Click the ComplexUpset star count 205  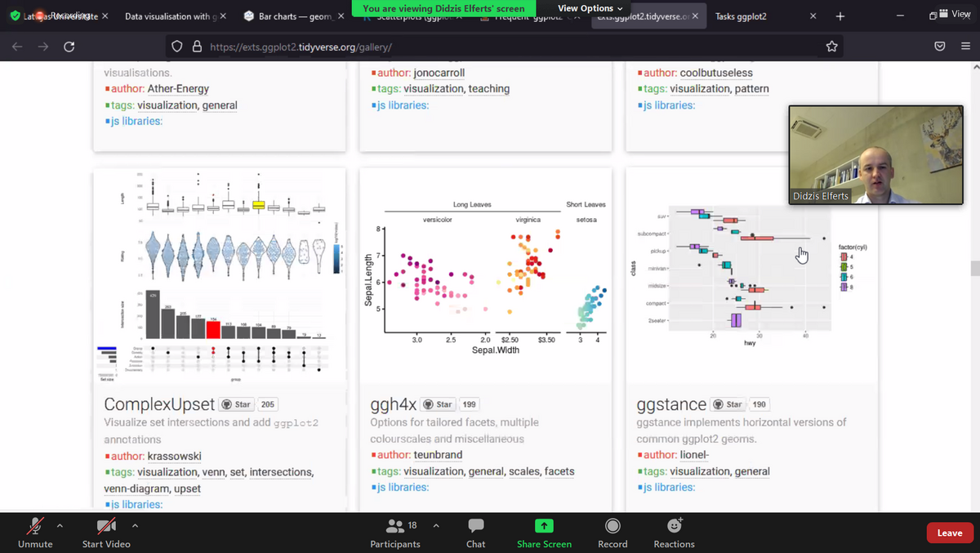(267, 404)
